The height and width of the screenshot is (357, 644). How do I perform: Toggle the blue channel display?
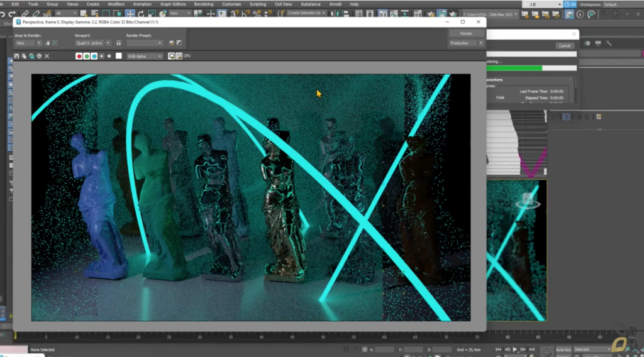(94, 56)
